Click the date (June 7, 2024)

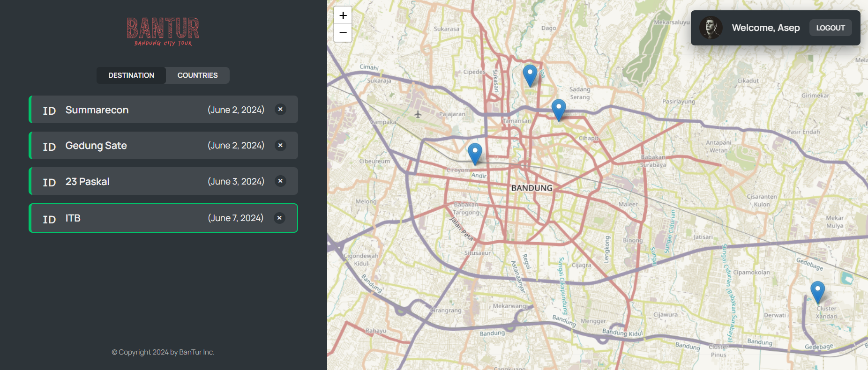(236, 218)
